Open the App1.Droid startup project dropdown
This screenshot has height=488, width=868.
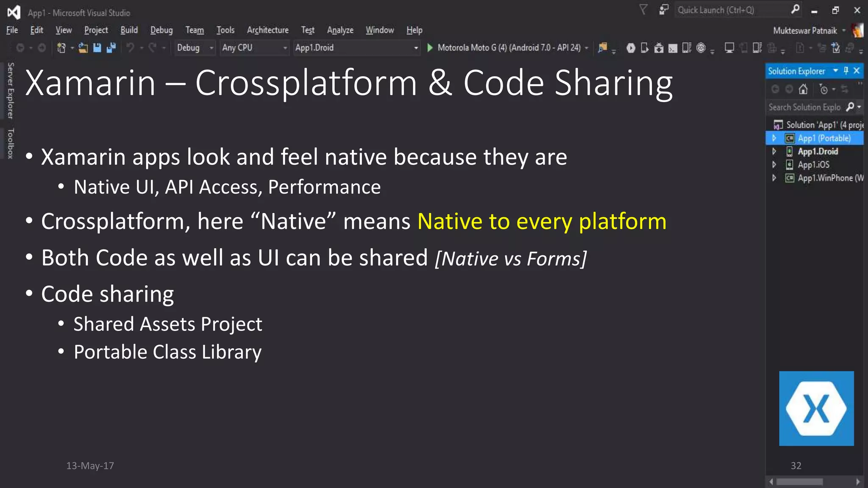(357, 48)
